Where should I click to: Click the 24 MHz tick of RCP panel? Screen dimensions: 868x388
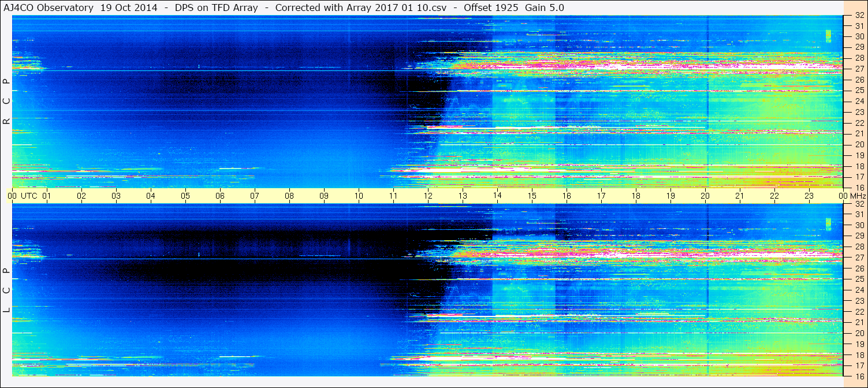coord(859,101)
